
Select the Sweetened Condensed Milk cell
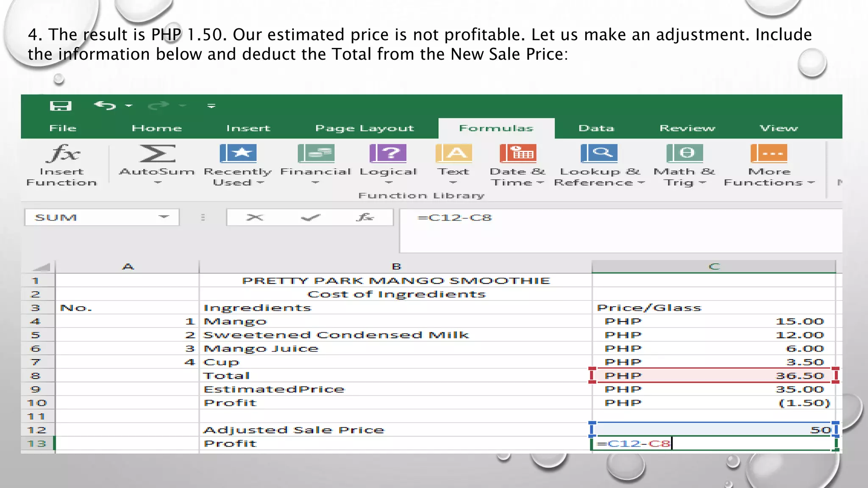(x=395, y=335)
